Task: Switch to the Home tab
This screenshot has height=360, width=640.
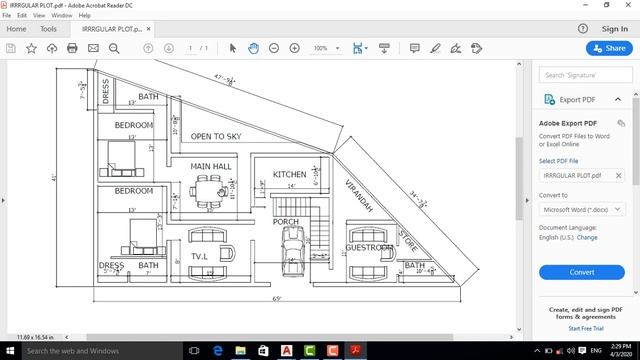Action: [16, 29]
